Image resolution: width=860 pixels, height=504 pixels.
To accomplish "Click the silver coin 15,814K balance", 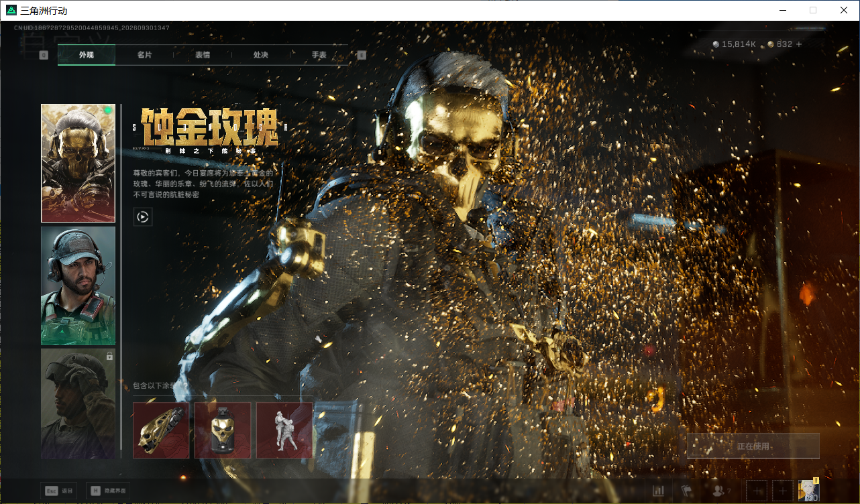I will pyautogui.click(x=735, y=44).
